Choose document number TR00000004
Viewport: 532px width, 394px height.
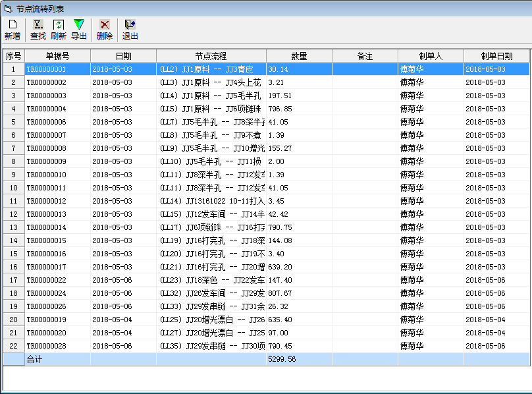tap(58, 109)
